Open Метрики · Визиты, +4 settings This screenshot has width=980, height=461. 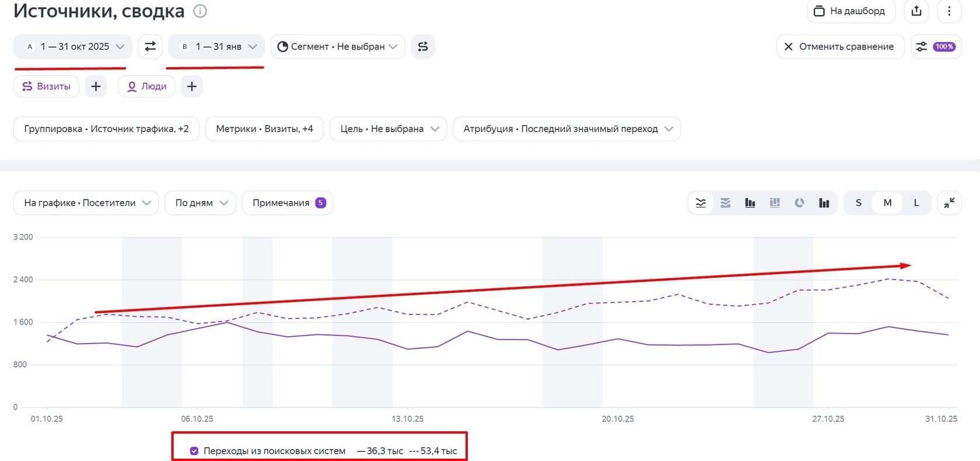(264, 129)
